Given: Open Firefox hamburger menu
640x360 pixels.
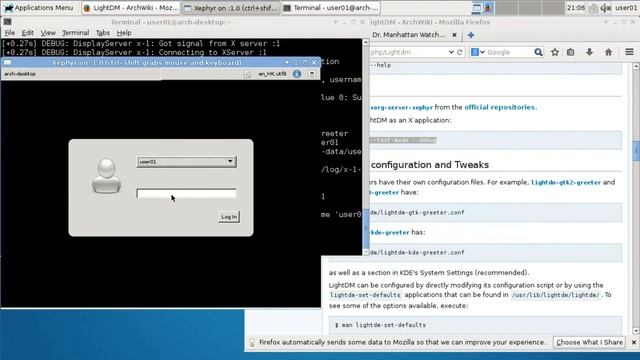Looking at the screenshot, I should tap(629, 52).
